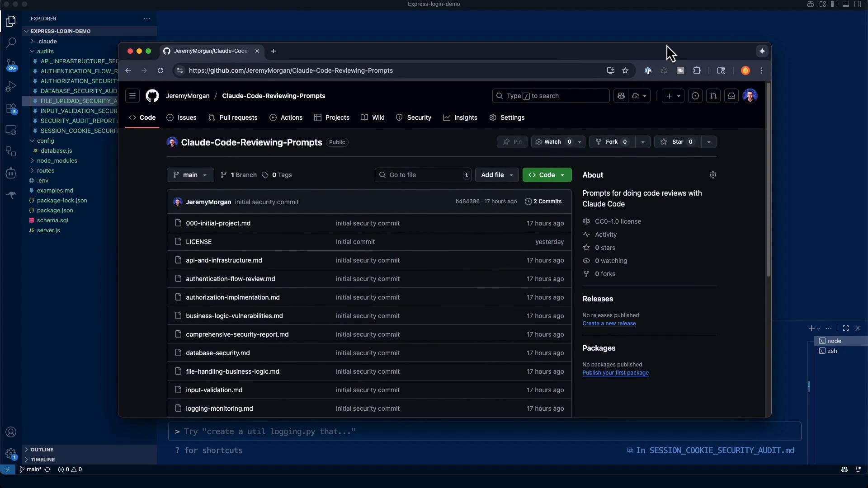Open the Add file dropdown
The width and height of the screenshot is (868, 488).
[x=497, y=175]
